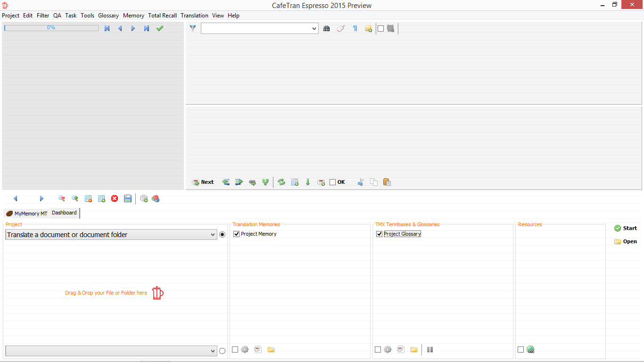644x362 pixels.
Task: Open the Total Recall menu
Action: coord(162,16)
